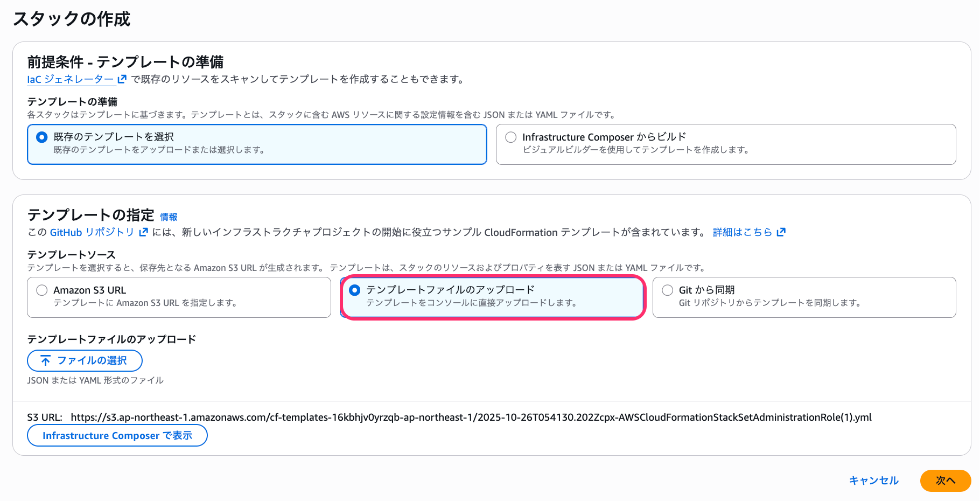Click the 情報 info link
980x501 pixels.
coord(169,217)
